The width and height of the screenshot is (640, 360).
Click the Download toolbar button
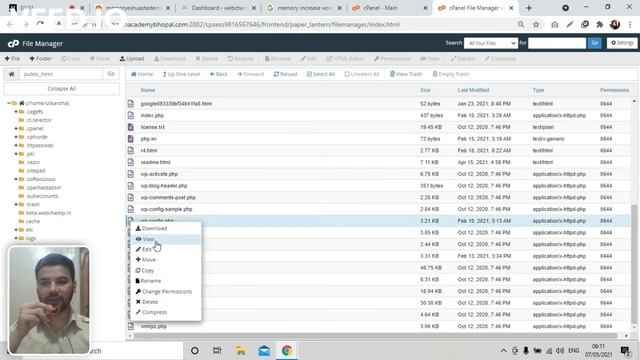click(169, 59)
